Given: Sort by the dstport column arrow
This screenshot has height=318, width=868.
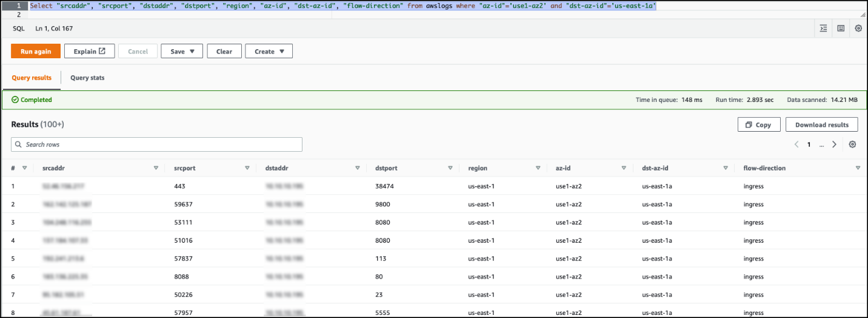Looking at the screenshot, I should 450,168.
